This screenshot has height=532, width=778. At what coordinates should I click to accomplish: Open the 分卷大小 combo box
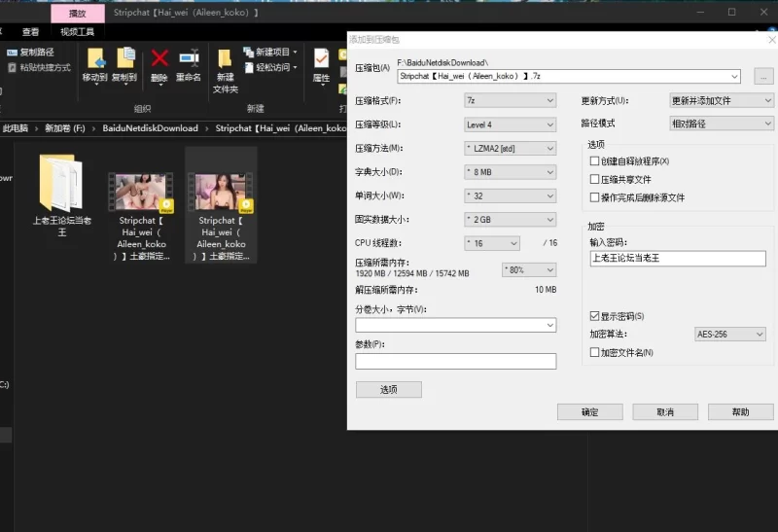455,325
